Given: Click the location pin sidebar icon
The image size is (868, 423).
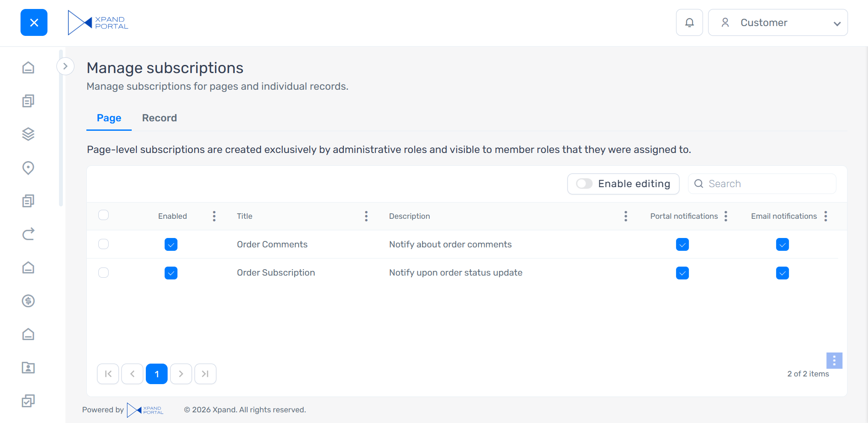Looking at the screenshot, I should (28, 167).
